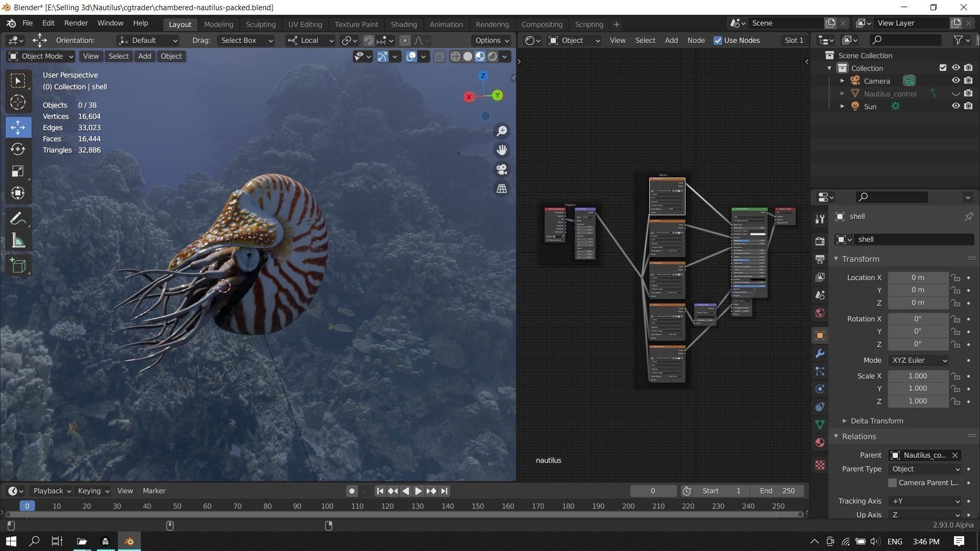Toggle the Use Nodes checkbox
980x551 pixels.
pyautogui.click(x=718, y=40)
